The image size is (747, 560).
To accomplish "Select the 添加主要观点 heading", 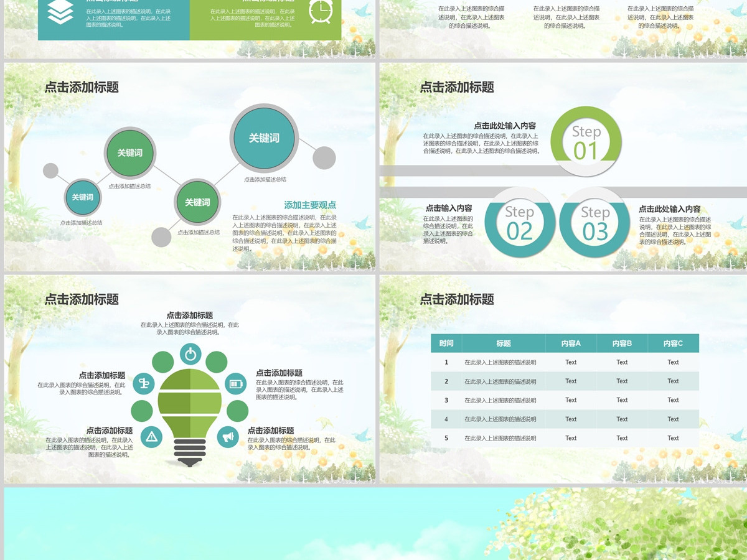I will 310,205.
